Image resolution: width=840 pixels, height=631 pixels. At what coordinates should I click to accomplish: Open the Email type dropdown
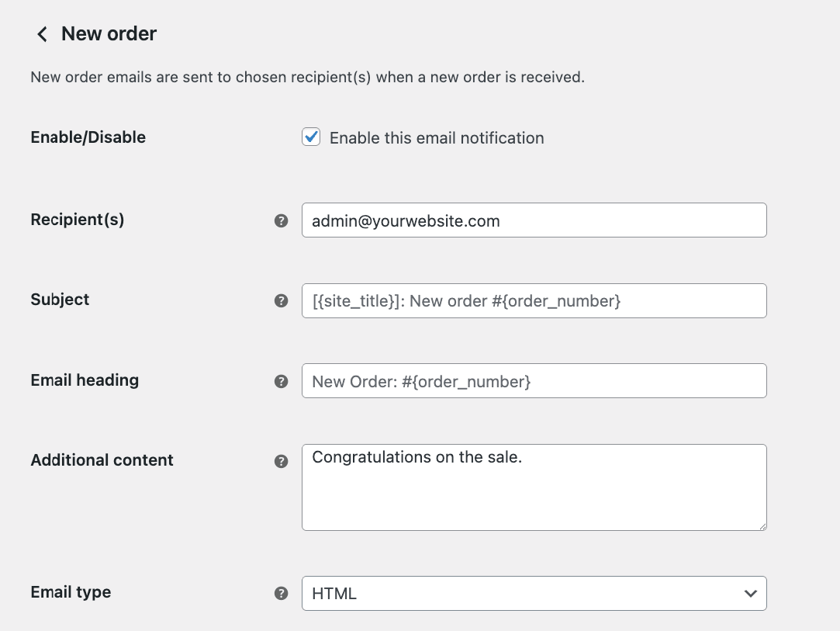534,593
